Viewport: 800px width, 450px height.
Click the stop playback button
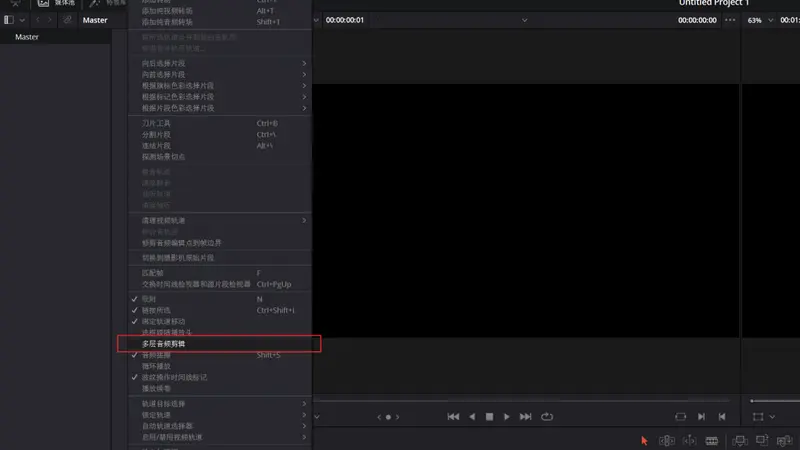pos(489,416)
